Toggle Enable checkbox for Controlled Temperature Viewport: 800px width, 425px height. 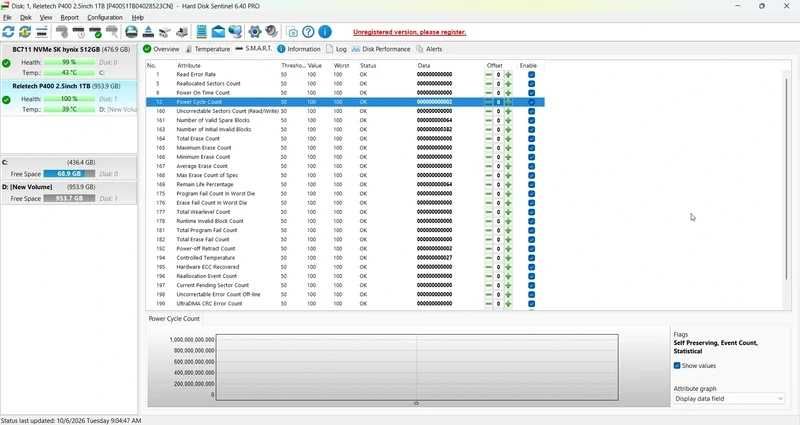pyautogui.click(x=531, y=258)
